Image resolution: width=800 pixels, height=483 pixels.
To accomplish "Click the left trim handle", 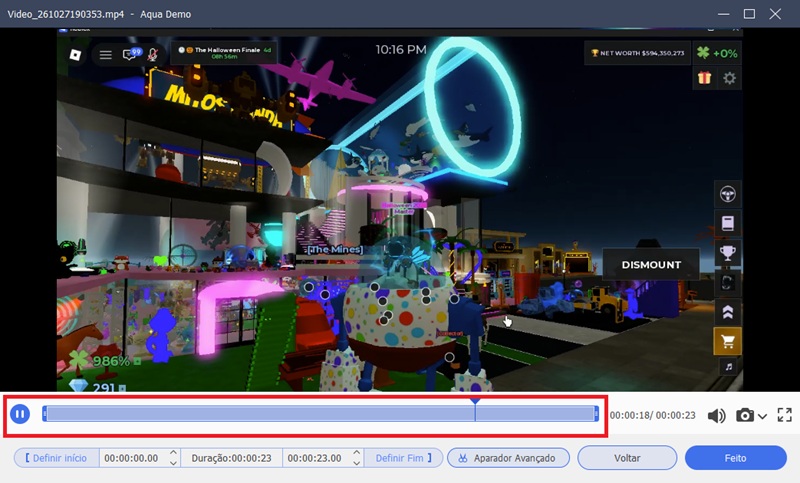I will pos(45,414).
